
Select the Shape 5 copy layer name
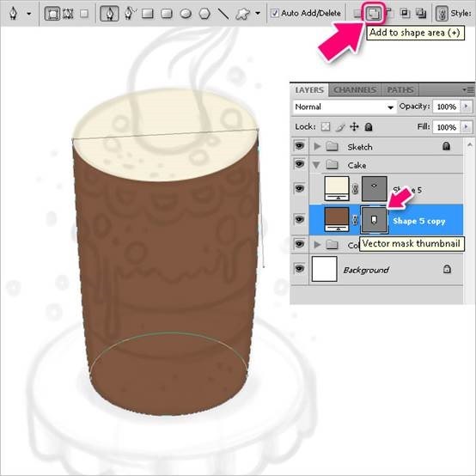(419, 221)
